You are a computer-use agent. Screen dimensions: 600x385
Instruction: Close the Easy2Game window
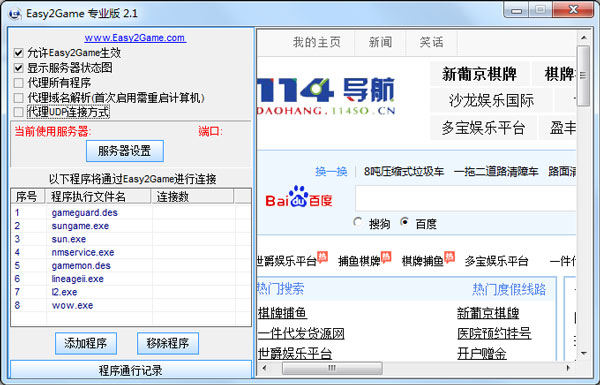[573, 10]
